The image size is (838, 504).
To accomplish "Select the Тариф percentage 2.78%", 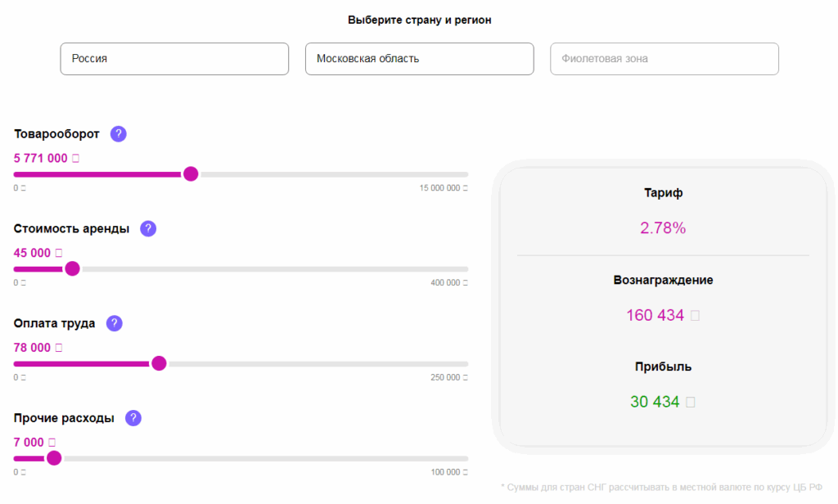I will point(663,228).
